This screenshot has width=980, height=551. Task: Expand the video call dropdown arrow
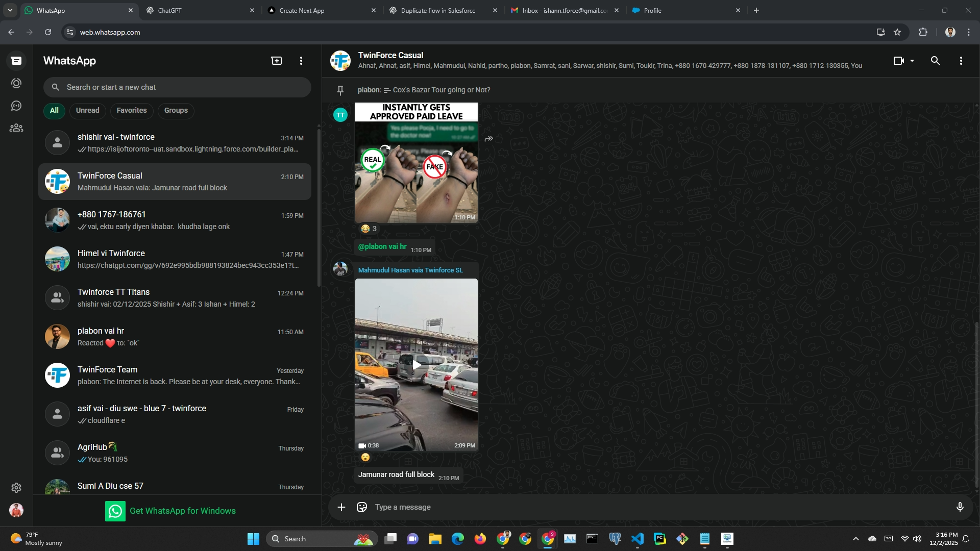coord(912,61)
